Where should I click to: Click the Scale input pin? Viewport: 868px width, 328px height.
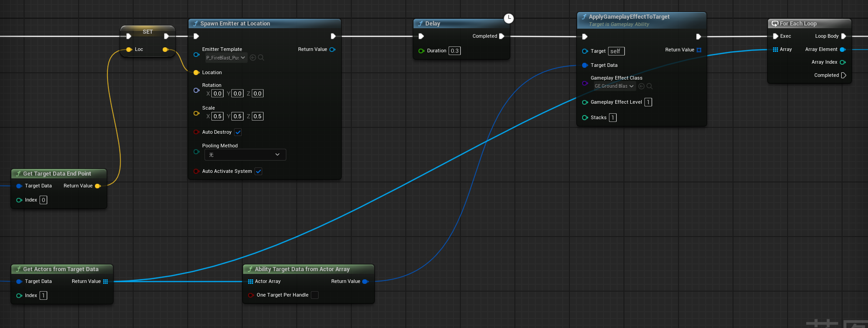(196, 113)
